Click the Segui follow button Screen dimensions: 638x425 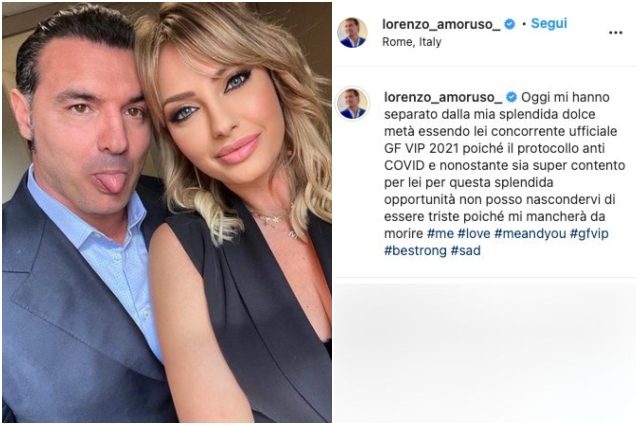pos(548,24)
